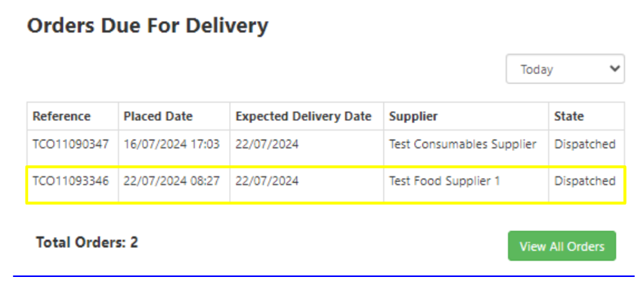644x283 pixels.
Task: Click the View All Orders button
Action: (x=562, y=246)
